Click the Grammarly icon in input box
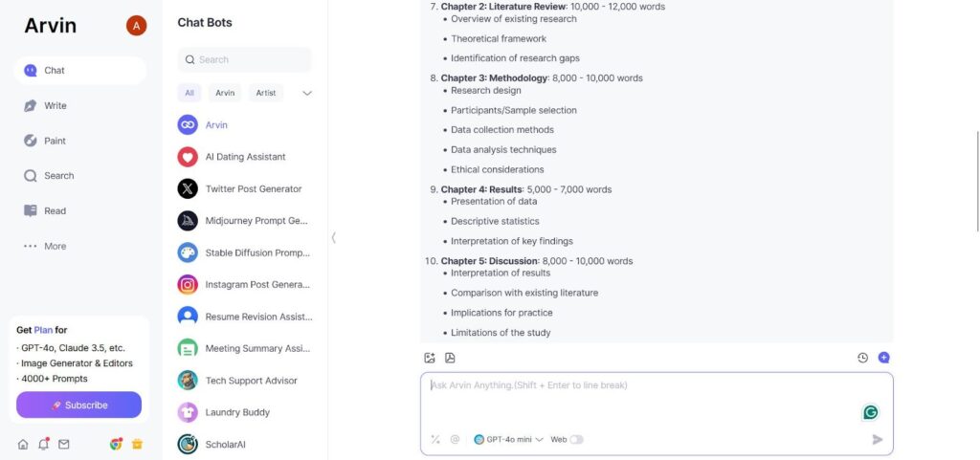Image resolution: width=980 pixels, height=460 pixels. point(871,412)
